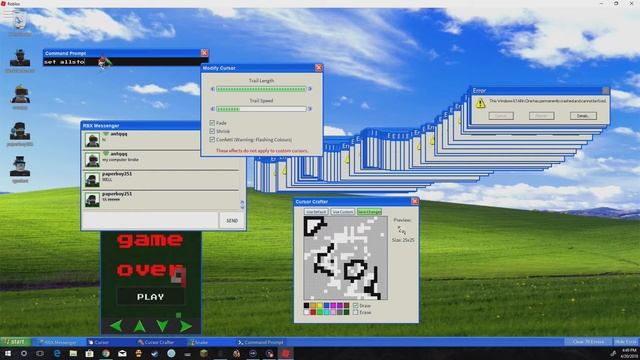640x360 pixels.
Task: Open the Minecraft block taskbar icon
Action: click(204, 353)
